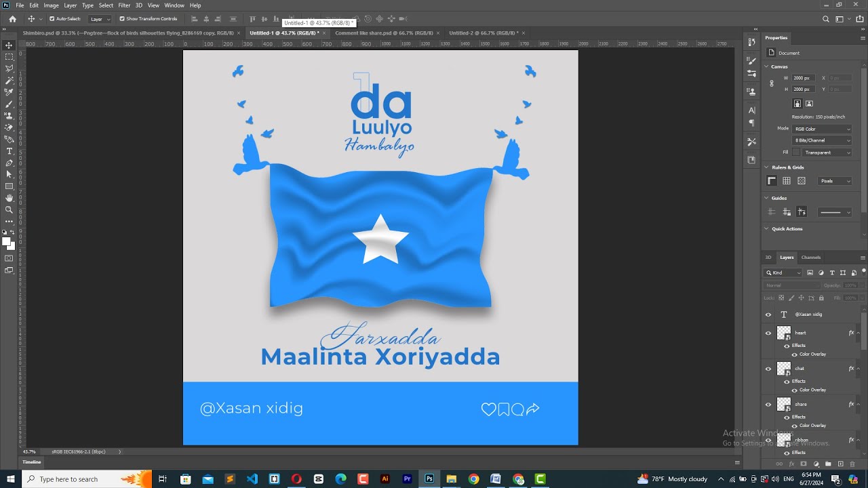Select the Move tool
Viewport: 868px width, 488px height.
[9, 45]
